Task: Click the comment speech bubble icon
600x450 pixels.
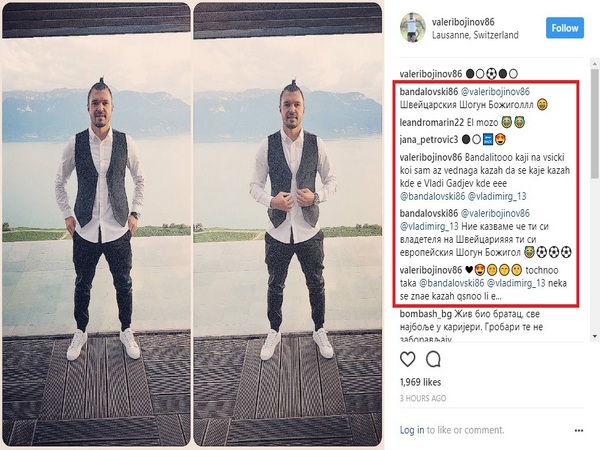Action: (x=434, y=359)
